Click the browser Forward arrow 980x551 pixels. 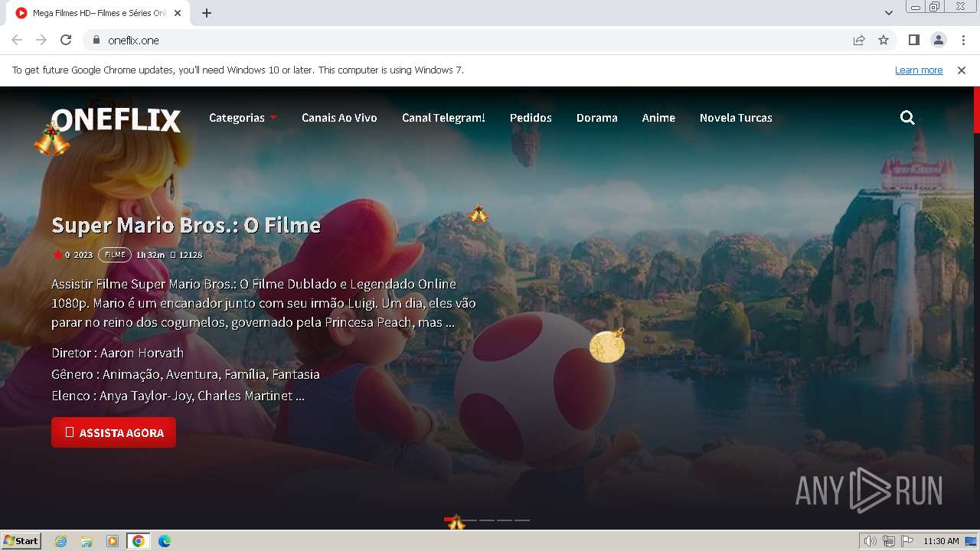click(41, 40)
